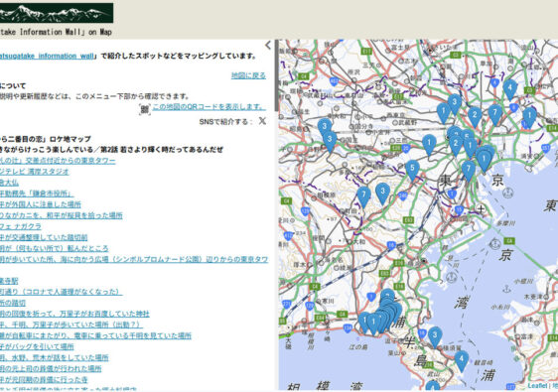Click the sidebar vertical scrollbar thumb
Viewport: 558px width, 392px height.
[x=276, y=75]
